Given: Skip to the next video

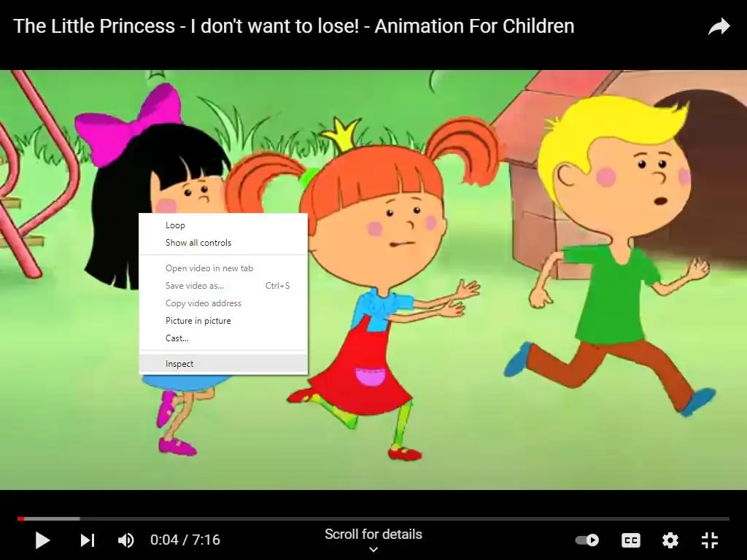Looking at the screenshot, I should (x=88, y=540).
